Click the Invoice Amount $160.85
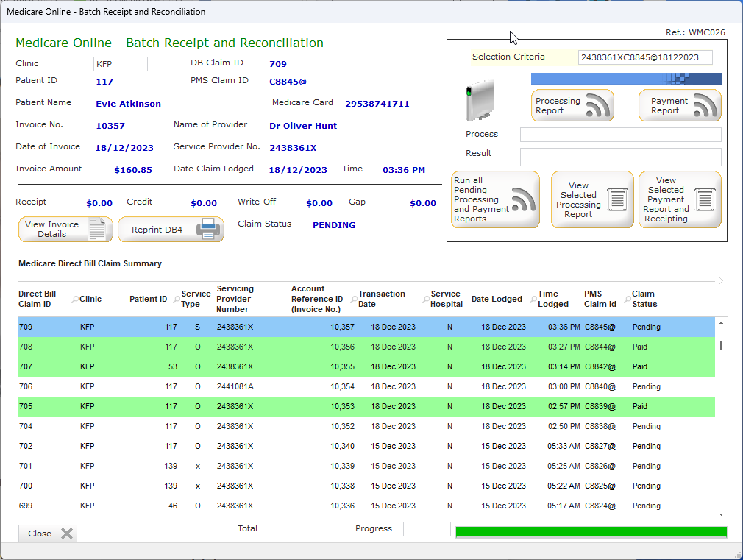This screenshot has height=560, width=743. (x=133, y=170)
